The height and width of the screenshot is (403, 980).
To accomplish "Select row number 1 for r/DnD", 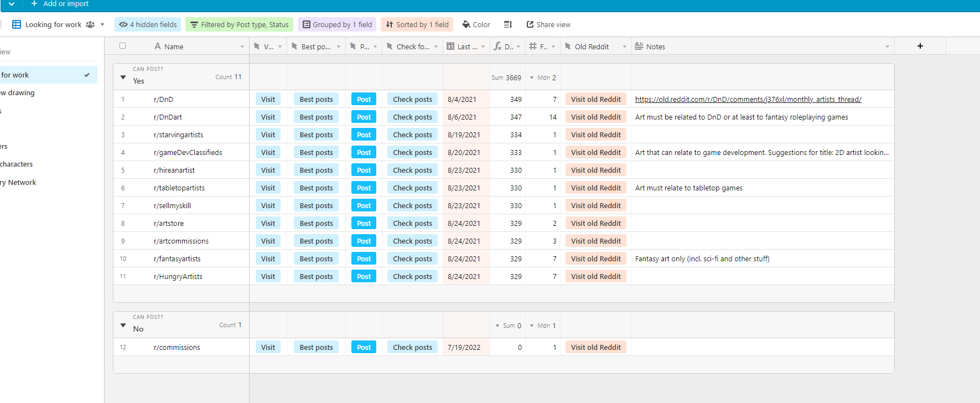I will 123,99.
